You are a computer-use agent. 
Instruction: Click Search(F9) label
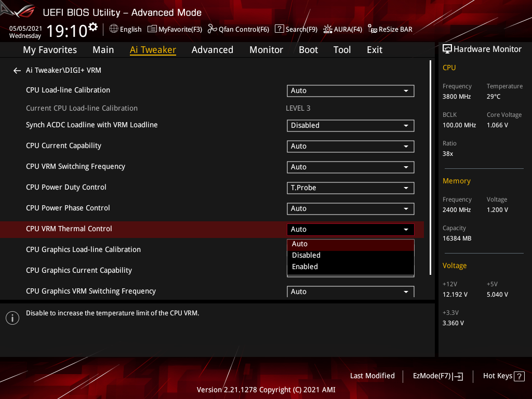point(301,30)
